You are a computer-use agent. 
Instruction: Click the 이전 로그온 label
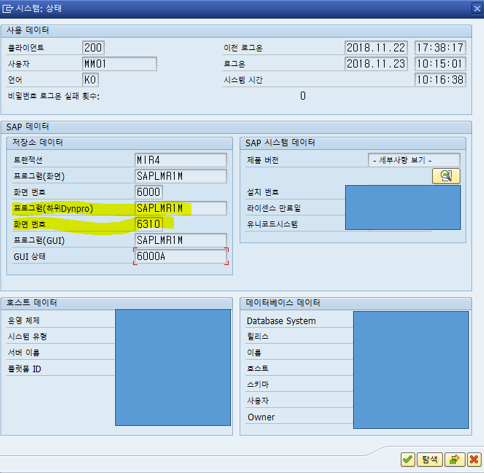pyautogui.click(x=243, y=48)
